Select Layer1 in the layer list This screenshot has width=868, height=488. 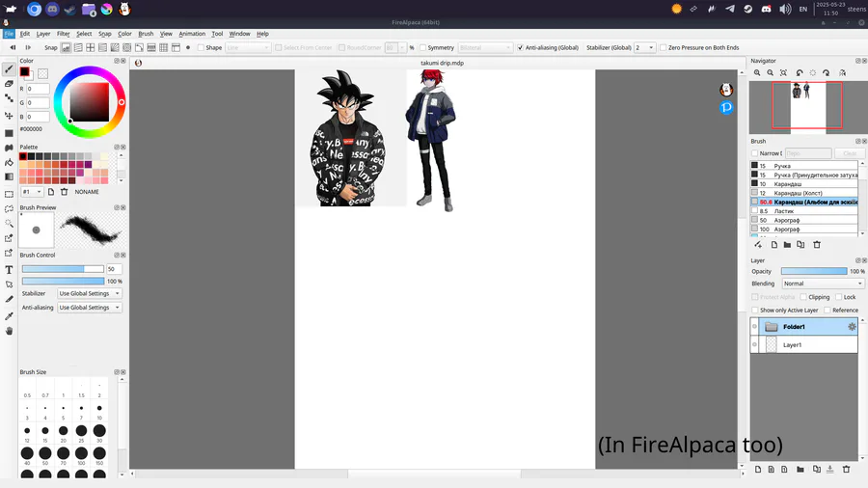(x=804, y=344)
